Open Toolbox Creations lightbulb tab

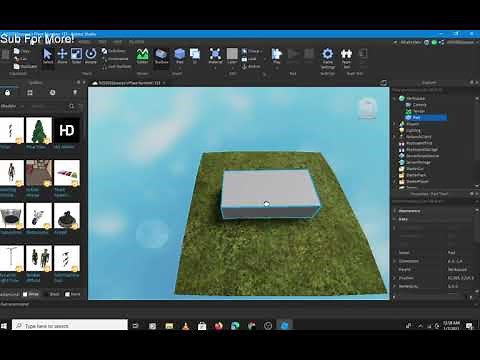click(x=75, y=93)
